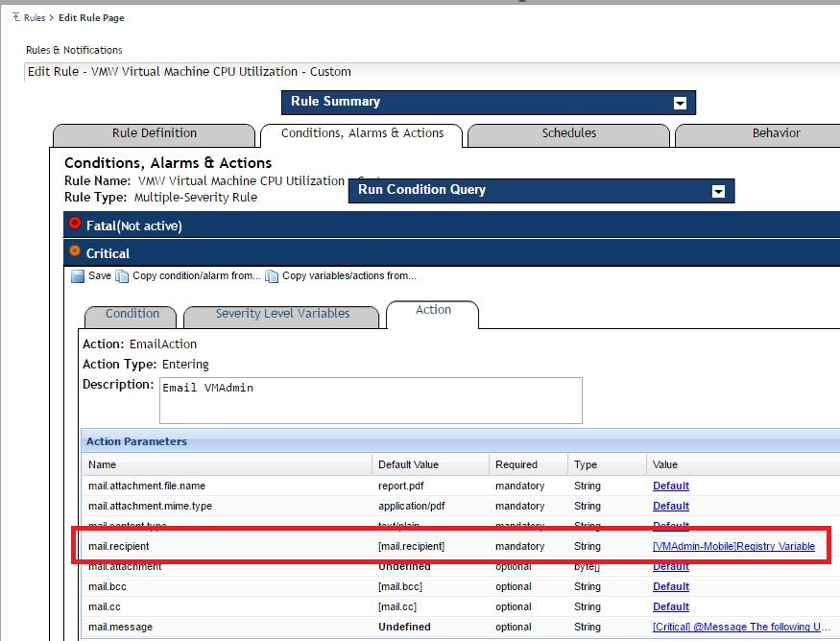Open the VMAdmin-Mobile Registry Variable link
840x641 pixels.
click(x=733, y=546)
